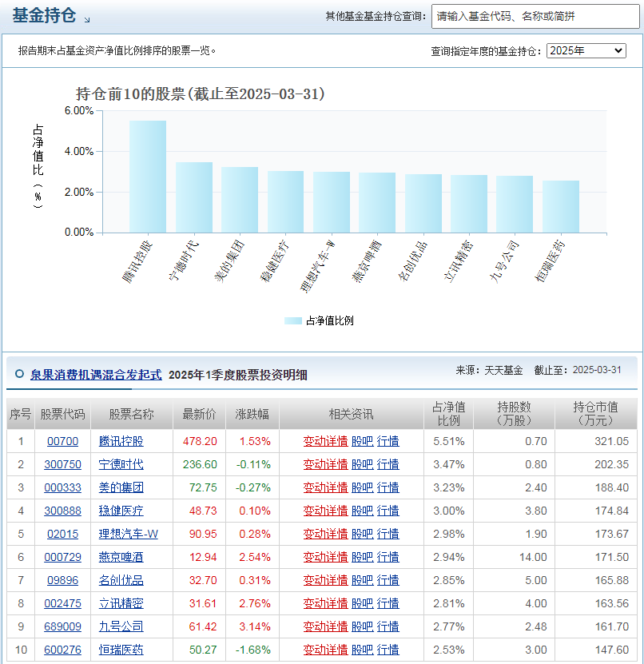The image size is (644, 664).
Task: Open the 稳健医疗 stock name link
Action: pos(121,511)
